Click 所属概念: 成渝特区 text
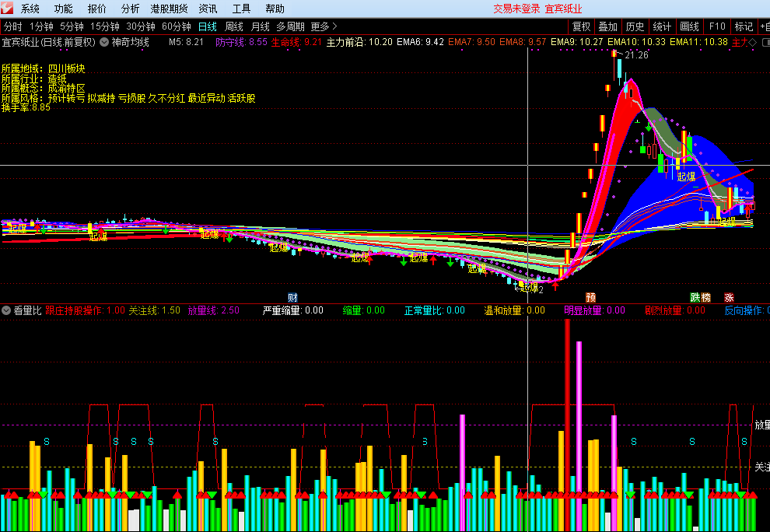 point(44,88)
